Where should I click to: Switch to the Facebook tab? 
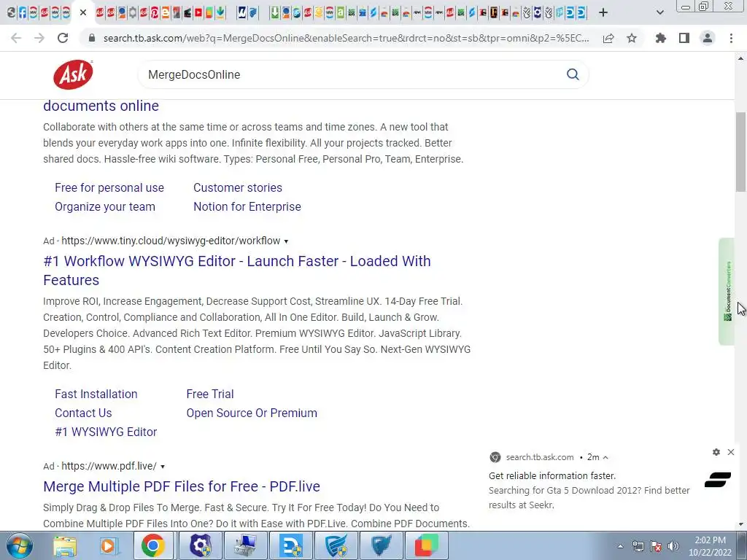click(x=23, y=12)
